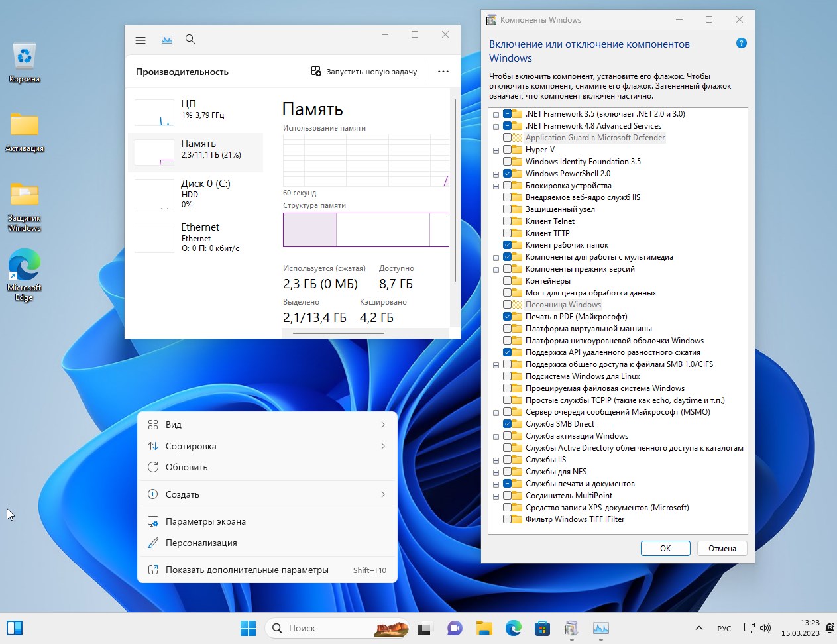This screenshot has width=837, height=644.
Task: Uncheck Печать в PDF (Майкрософт)
Action: [x=507, y=317]
